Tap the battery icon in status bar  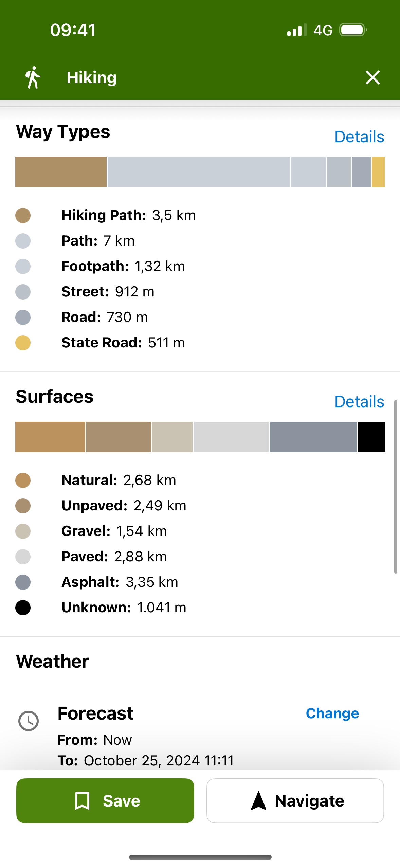pyautogui.click(x=353, y=30)
